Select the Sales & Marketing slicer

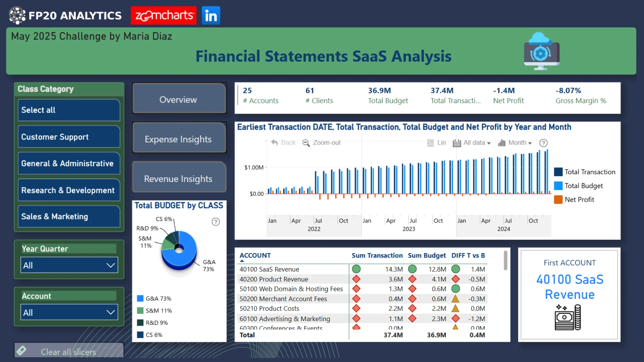(x=69, y=217)
